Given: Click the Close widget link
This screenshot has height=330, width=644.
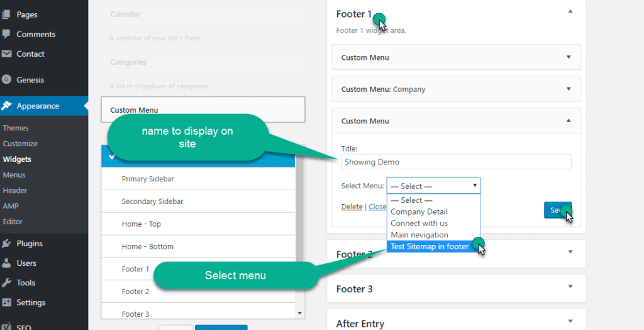Looking at the screenshot, I should point(377,207).
